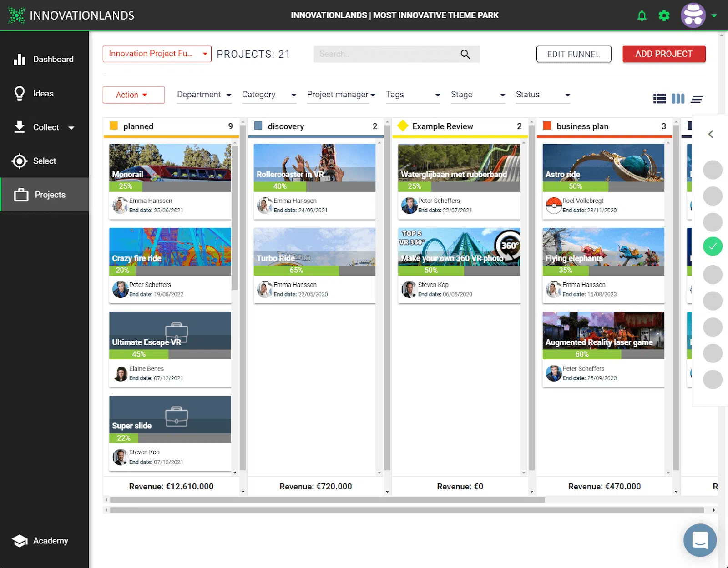The width and height of the screenshot is (728, 568).
Task: Open the notifications bell icon
Action: [642, 16]
